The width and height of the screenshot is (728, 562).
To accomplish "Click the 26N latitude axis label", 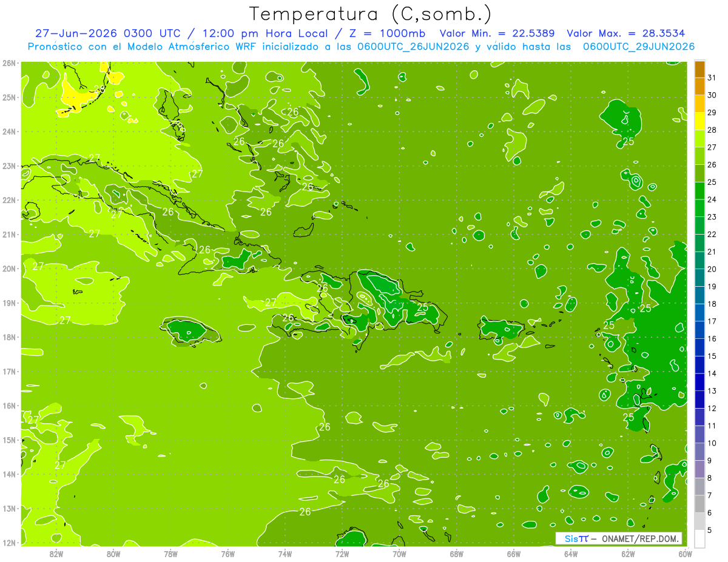I will pos(9,63).
